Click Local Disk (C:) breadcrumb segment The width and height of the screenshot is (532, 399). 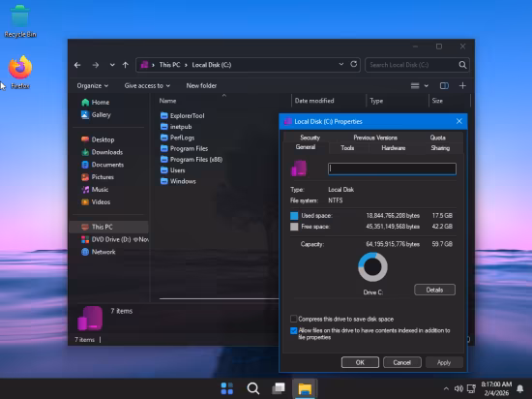point(212,65)
